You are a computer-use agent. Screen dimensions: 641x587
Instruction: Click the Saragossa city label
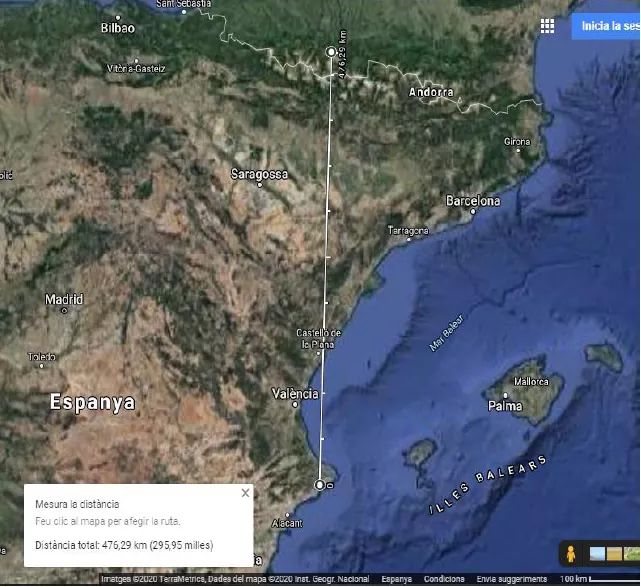[x=259, y=173]
